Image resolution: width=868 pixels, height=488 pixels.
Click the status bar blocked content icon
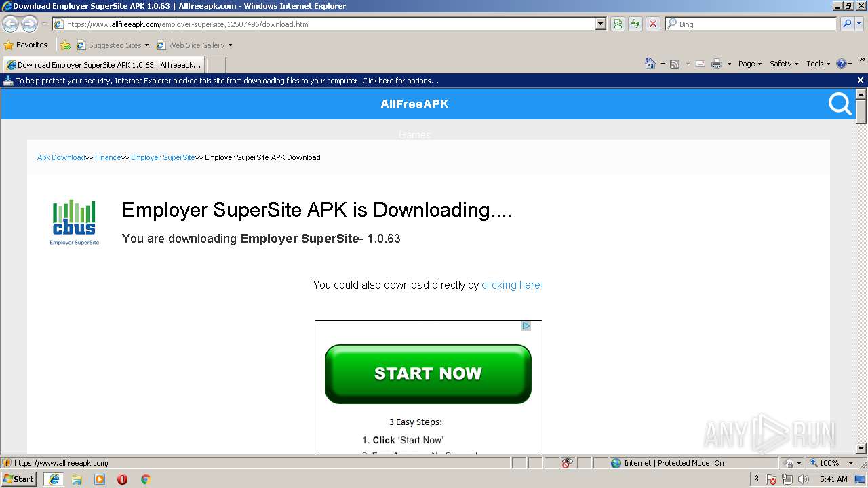click(x=7, y=463)
